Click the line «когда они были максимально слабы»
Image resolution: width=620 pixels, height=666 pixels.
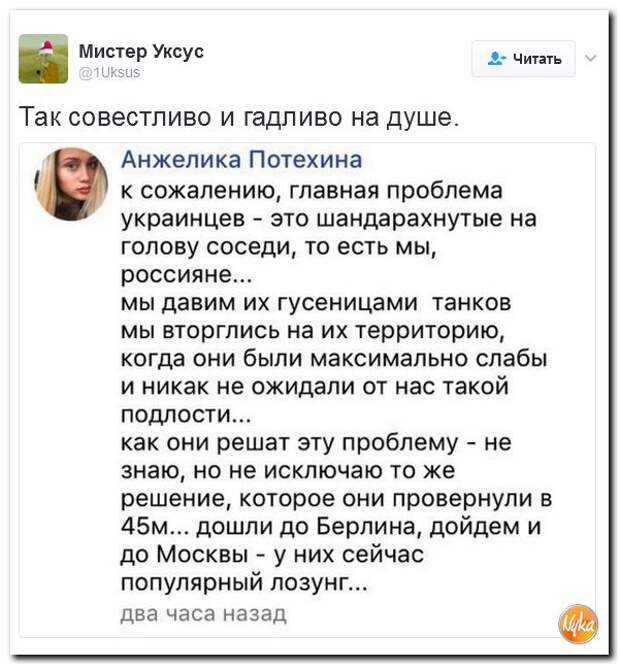point(334,358)
